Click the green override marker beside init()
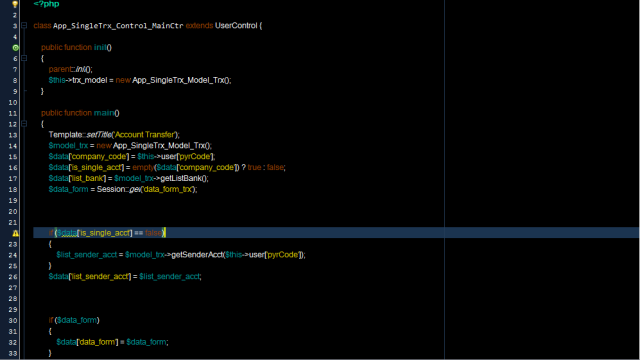 pos(16,48)
